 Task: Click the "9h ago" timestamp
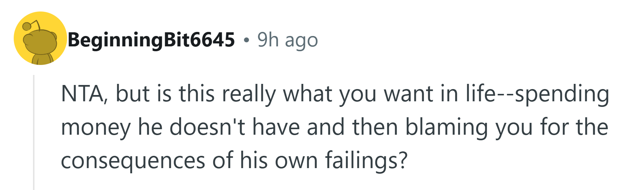pyautogui.click(x=288, y=40)
